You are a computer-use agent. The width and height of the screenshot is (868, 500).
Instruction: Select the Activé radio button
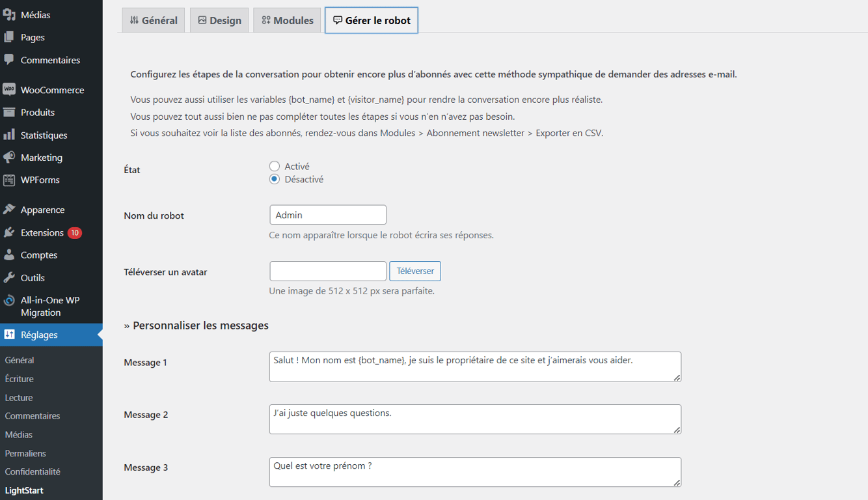point(275,167)
